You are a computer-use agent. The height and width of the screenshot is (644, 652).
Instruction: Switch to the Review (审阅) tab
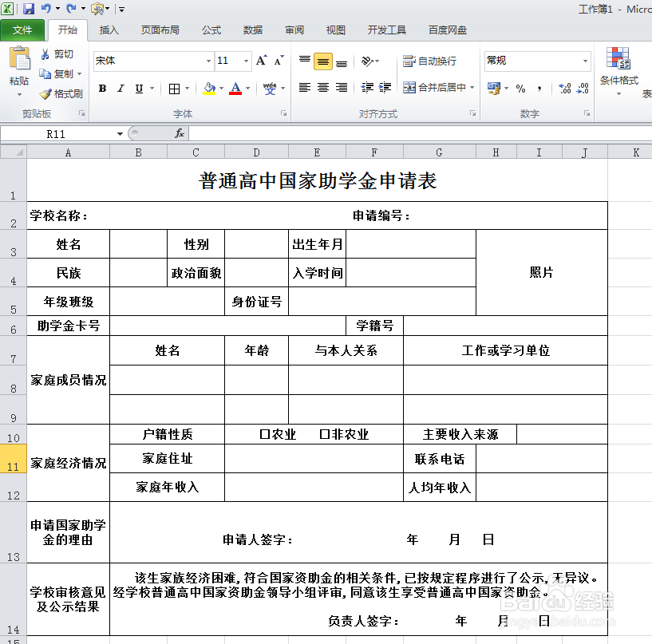pyautogui.click(x=294, y=30)
